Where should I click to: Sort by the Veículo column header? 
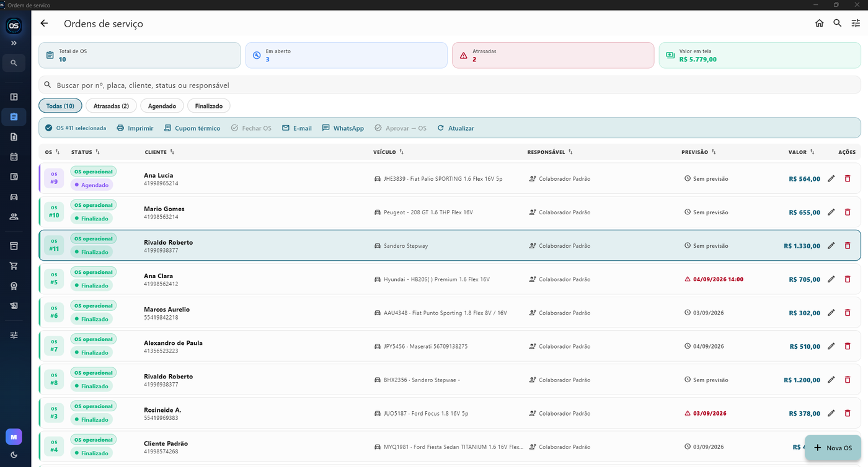pyautogui.click(x=389, y=152)
